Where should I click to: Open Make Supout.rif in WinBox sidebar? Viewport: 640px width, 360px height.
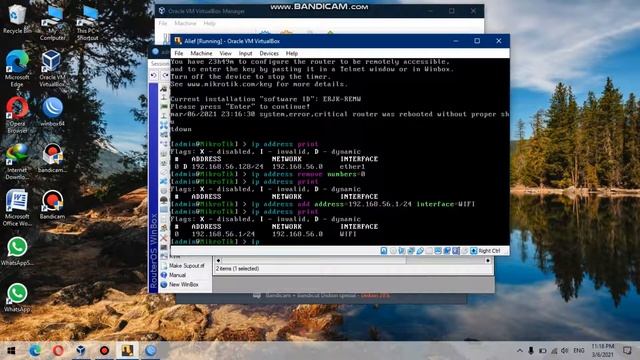187,266
